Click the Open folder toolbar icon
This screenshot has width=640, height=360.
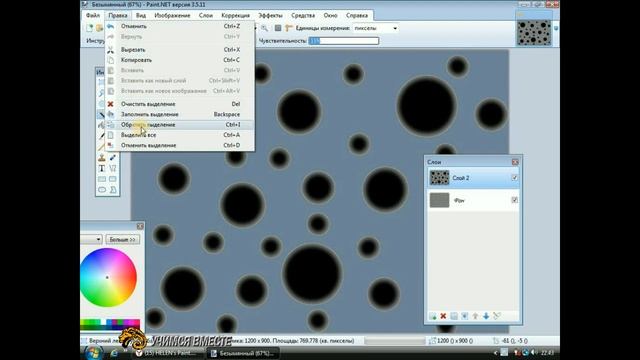pyautogui.click(x=99, y=28)
